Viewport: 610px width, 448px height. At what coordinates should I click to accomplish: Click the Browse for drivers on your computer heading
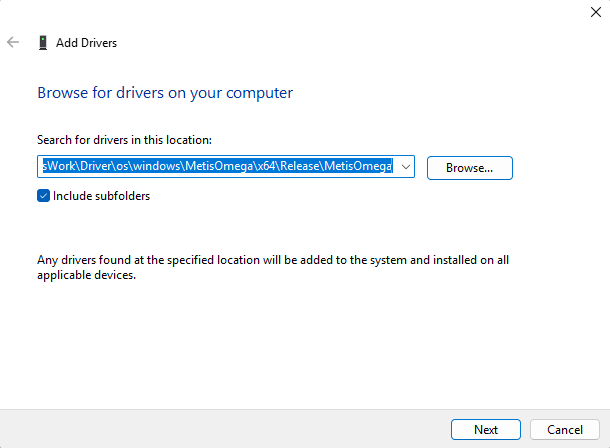165,93
